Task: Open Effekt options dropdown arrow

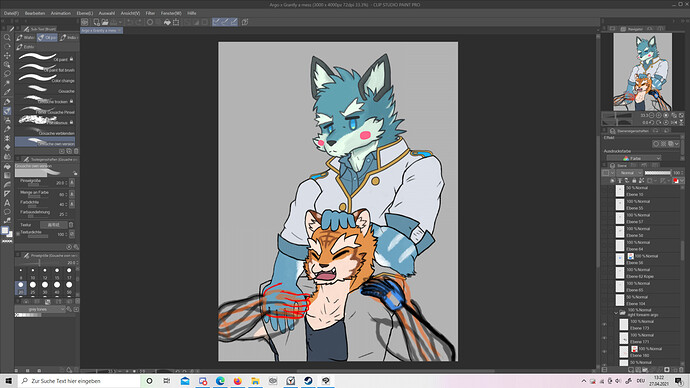Action: [x=677, y=144]
